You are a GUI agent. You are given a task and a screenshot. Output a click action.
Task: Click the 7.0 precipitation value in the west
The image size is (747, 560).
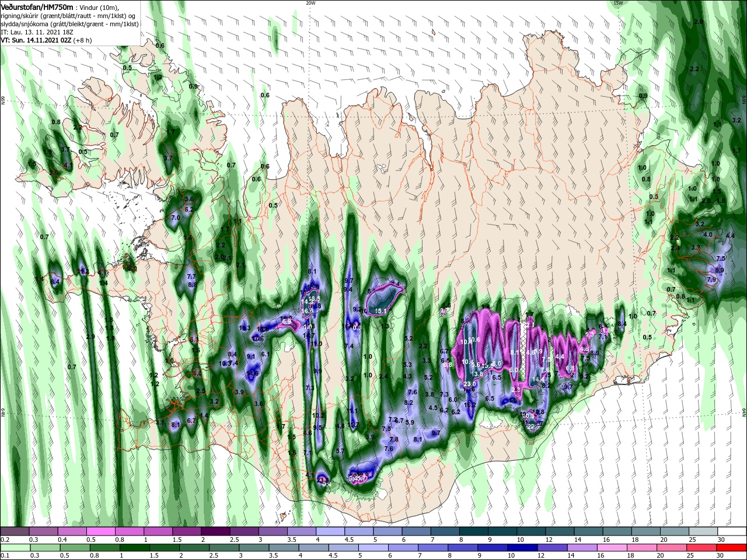[x=176, y=218]
